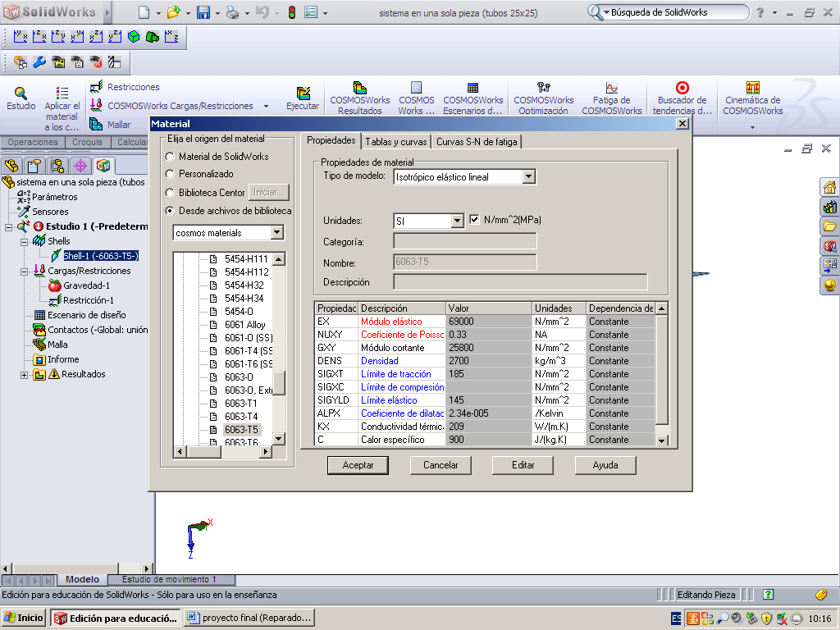Click the save icon in the title toolbar
Screen dimensions: 840x630
pos(203,13)
